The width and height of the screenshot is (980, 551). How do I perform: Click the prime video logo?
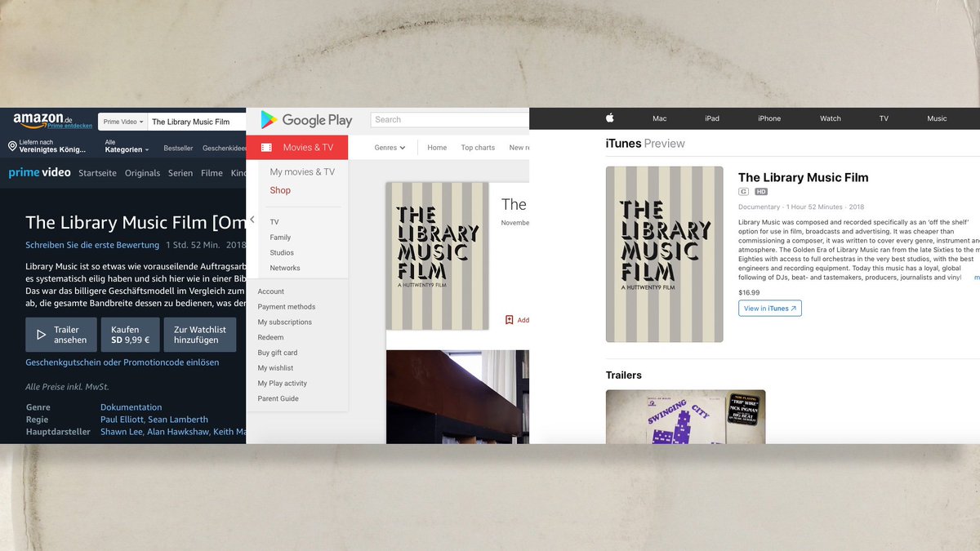click(39, 172)
